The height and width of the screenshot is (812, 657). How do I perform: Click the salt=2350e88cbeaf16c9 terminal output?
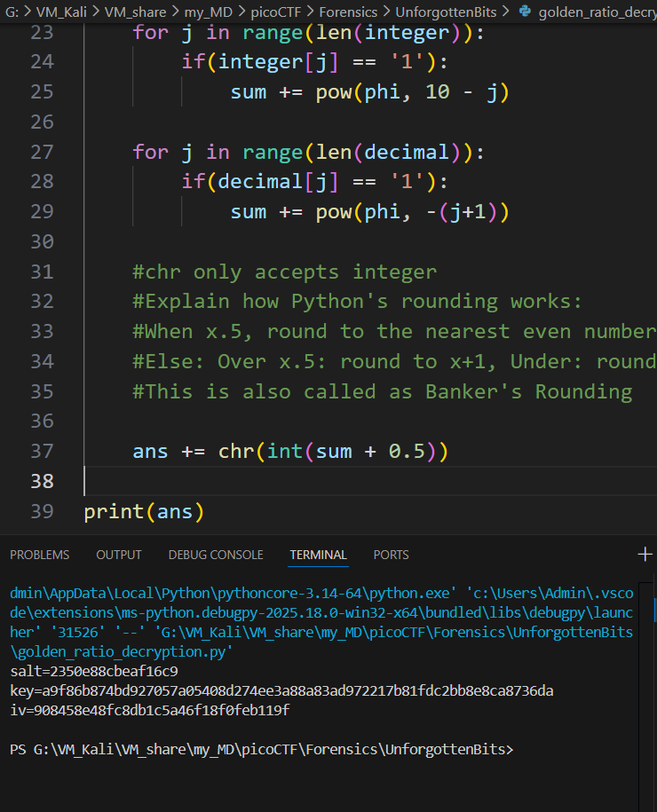(94, 671)
